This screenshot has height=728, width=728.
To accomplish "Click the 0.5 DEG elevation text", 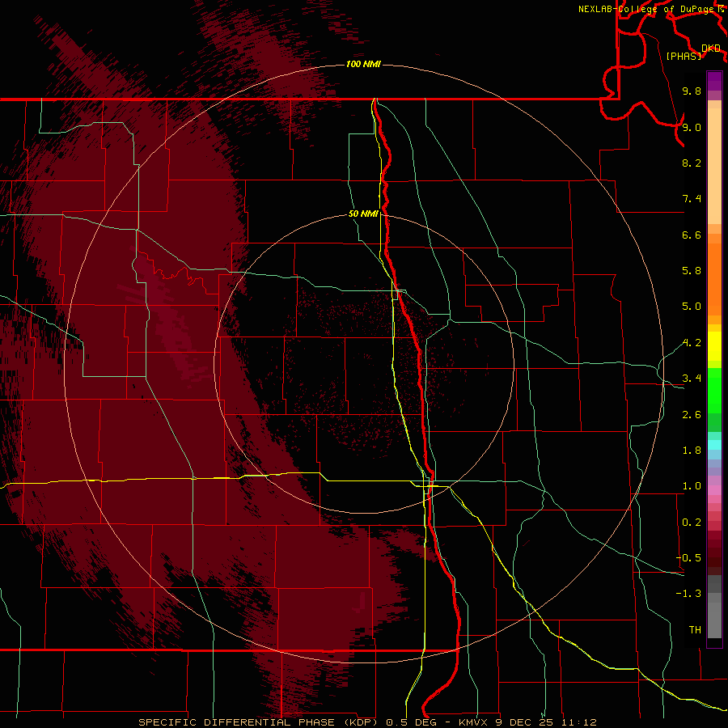I will pyautogui.click(x=411, y=722).
